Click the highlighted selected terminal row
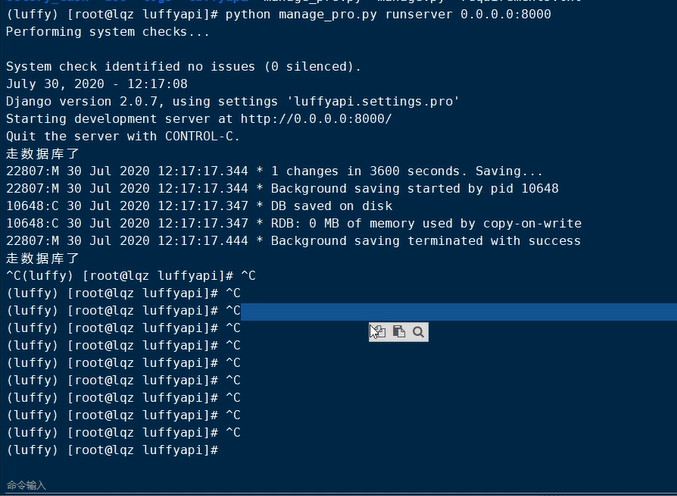The width and height of the screenshot is (677, 496). [x=450, y=312]
